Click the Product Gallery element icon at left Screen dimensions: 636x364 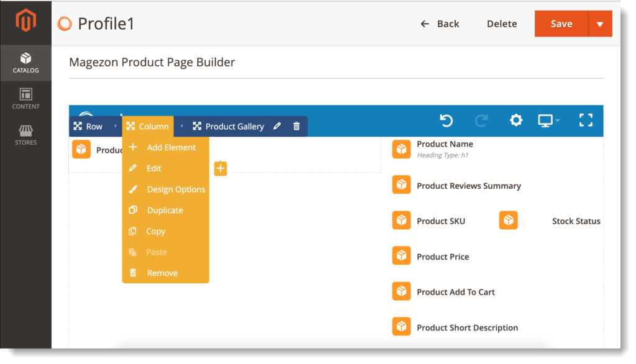(x=81, y=149)
